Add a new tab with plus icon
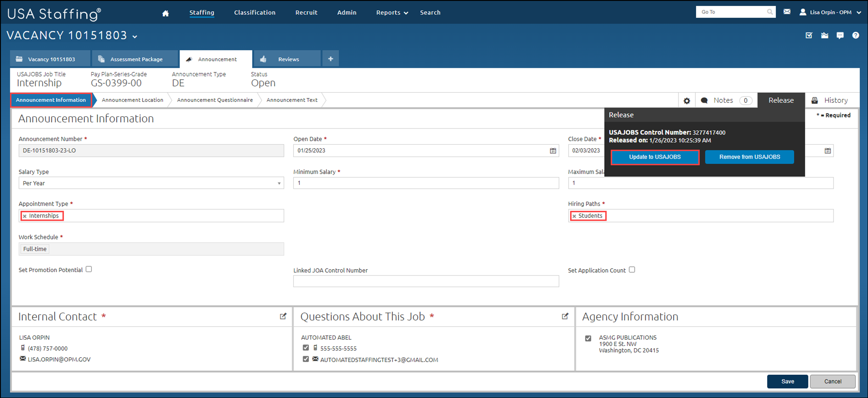 pyautogui.click(x=331, y=59)
